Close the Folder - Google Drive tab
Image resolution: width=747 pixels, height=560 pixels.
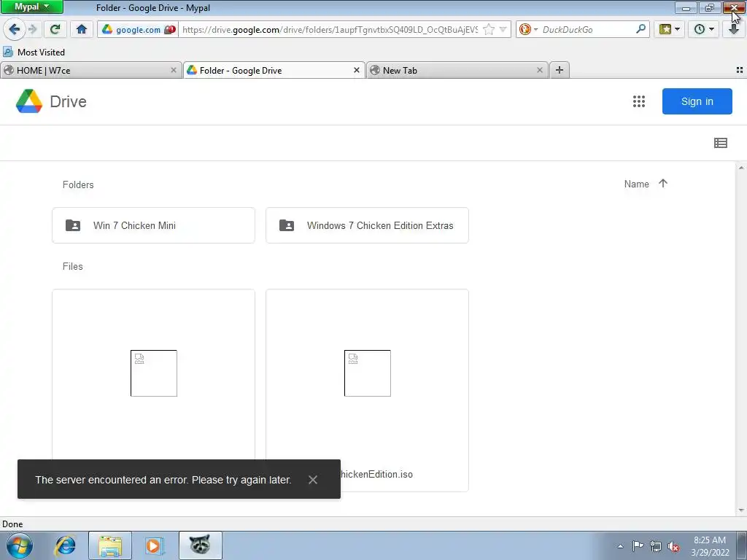click(356, 70)
